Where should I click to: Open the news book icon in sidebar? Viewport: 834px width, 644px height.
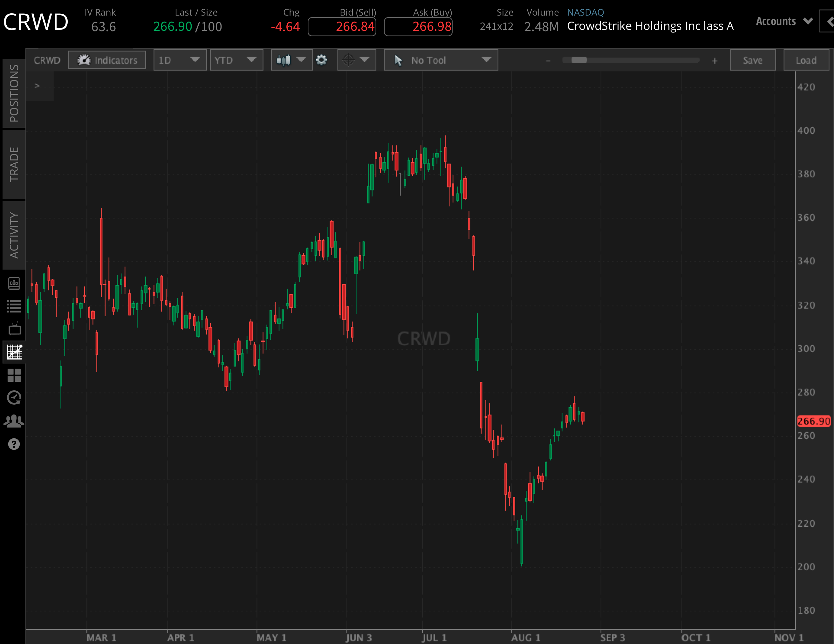click(14, 284)
